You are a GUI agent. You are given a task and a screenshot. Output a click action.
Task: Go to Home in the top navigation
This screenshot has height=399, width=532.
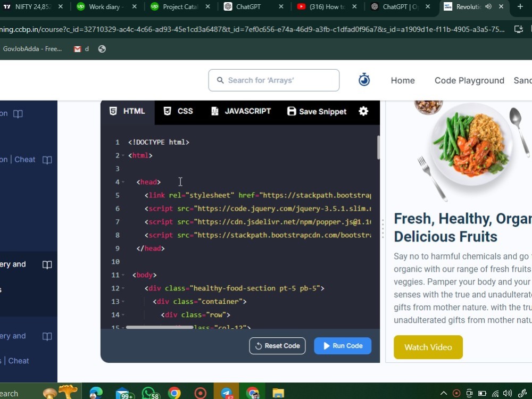click(403, 80)
